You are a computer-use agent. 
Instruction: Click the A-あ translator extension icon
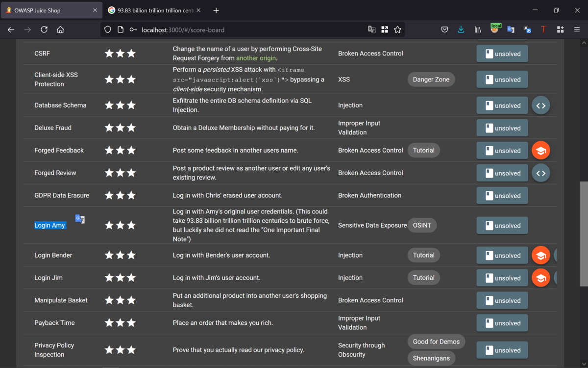tap(527, 29)
